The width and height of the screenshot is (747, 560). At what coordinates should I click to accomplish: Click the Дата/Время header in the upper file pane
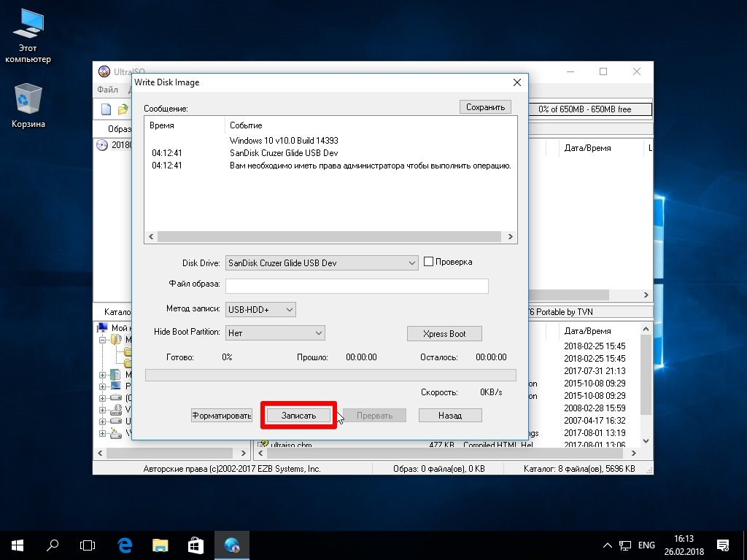[x=587, y=148]
